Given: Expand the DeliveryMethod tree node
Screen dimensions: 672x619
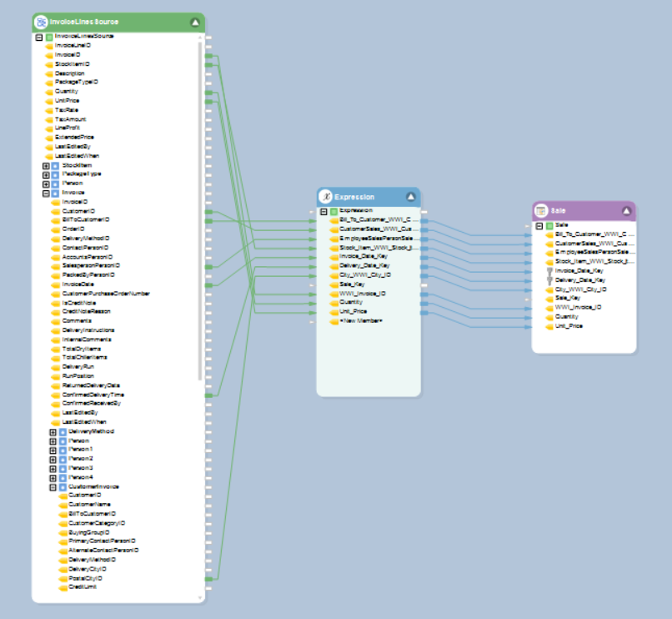Looking at the screenshot, I should point(53,432).
